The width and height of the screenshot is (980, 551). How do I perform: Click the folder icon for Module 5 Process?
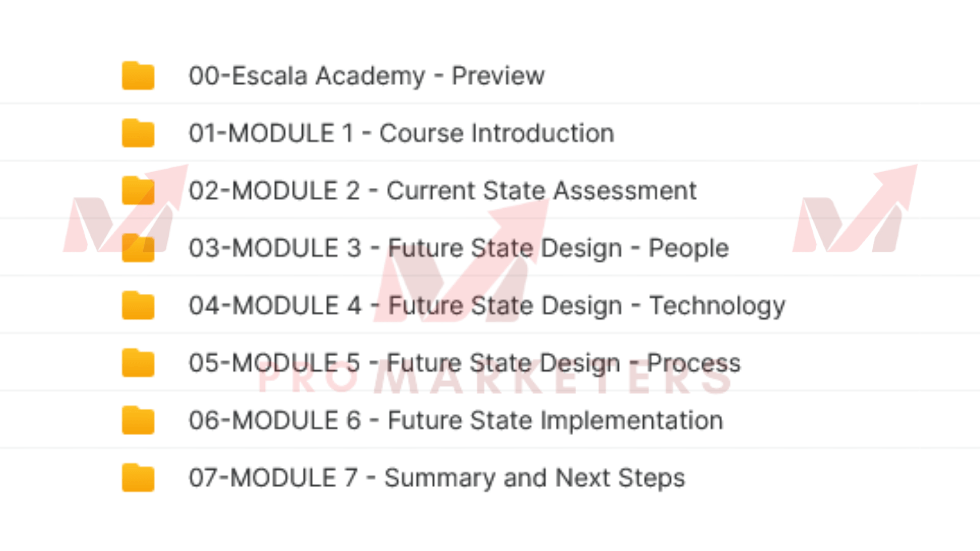138,363
